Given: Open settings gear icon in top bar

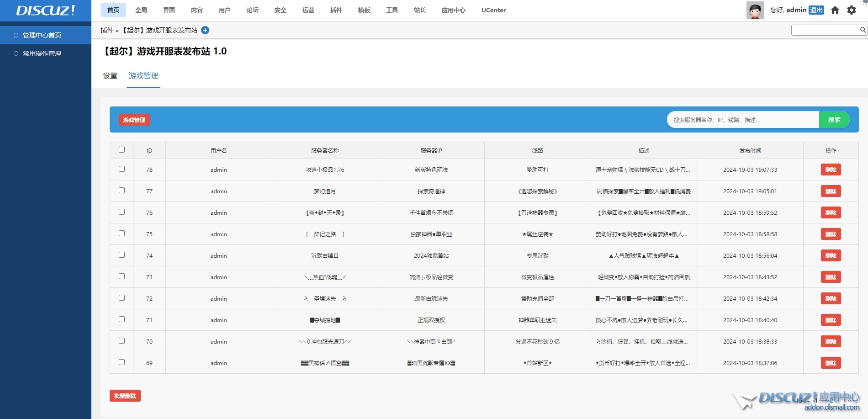Looking at the screenshot, I should pyautogui.click(x=852, y=10).
